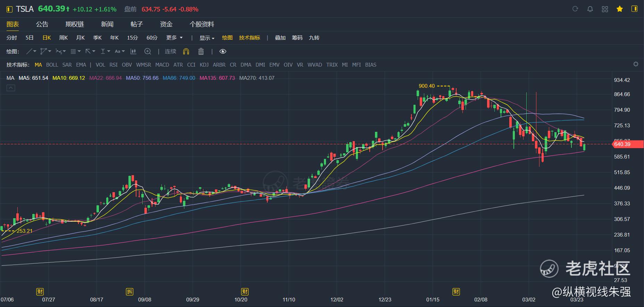Enable the BIAS indicator
644x307 pixels.
[371, 65]
